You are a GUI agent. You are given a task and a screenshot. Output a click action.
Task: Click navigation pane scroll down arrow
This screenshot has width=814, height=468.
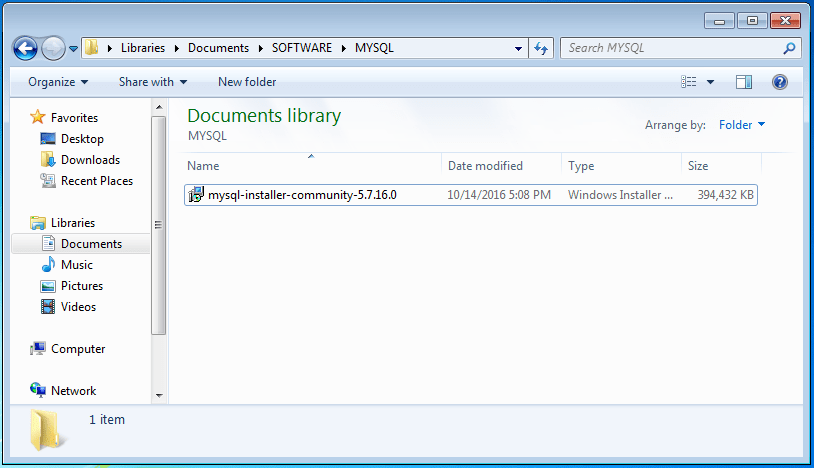pyautogui.click(x=159, y=395)
